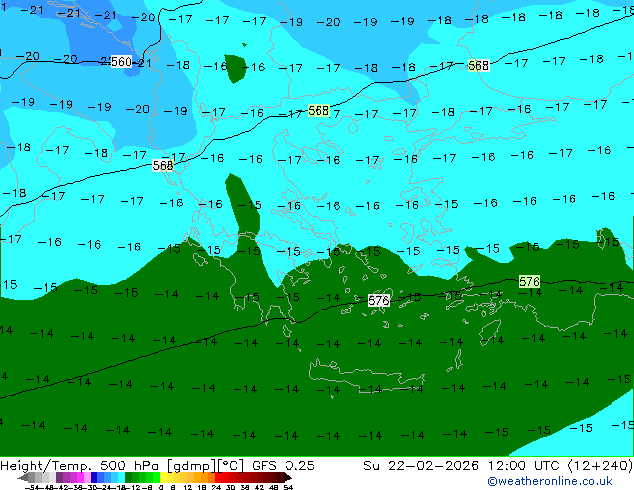Click the '54' legend scale value
Viewport: 634px width, 490px height.
tap(288, 487)
